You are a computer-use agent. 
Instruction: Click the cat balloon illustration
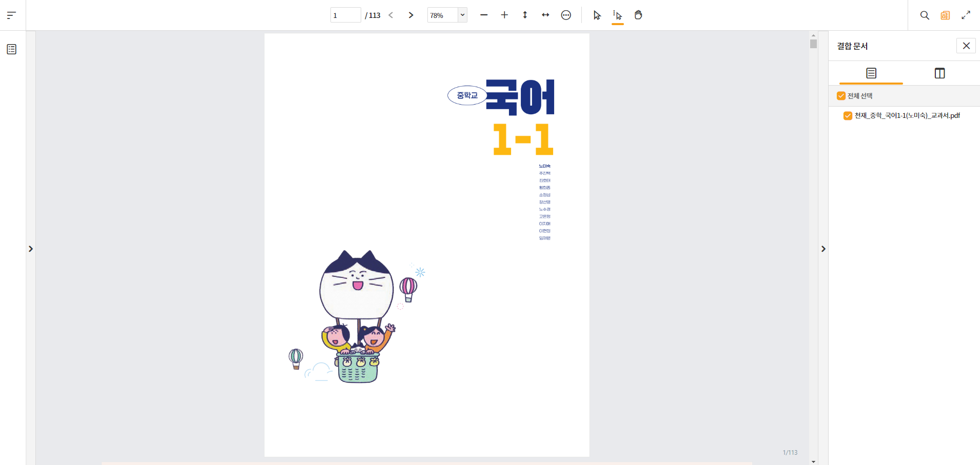point(357,316)
